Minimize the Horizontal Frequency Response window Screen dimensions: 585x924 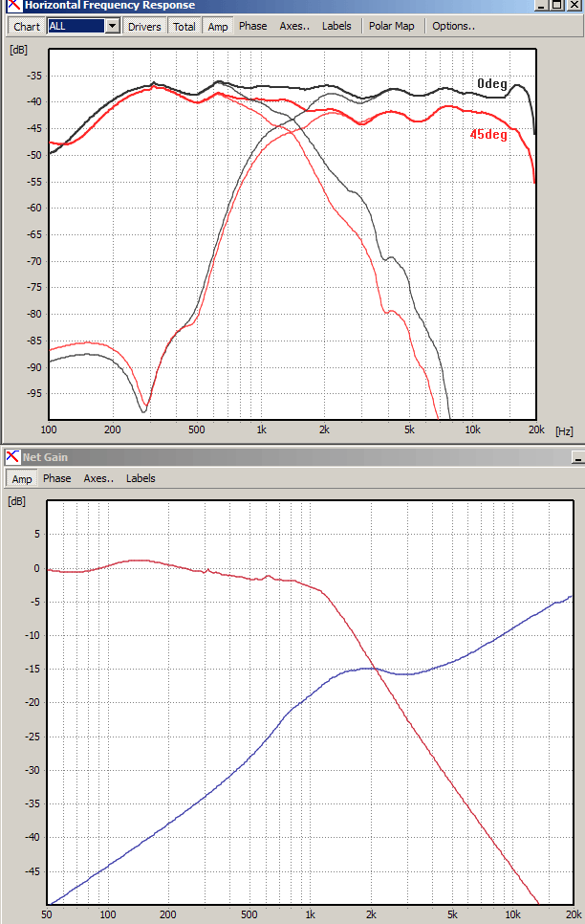(543, 5)
